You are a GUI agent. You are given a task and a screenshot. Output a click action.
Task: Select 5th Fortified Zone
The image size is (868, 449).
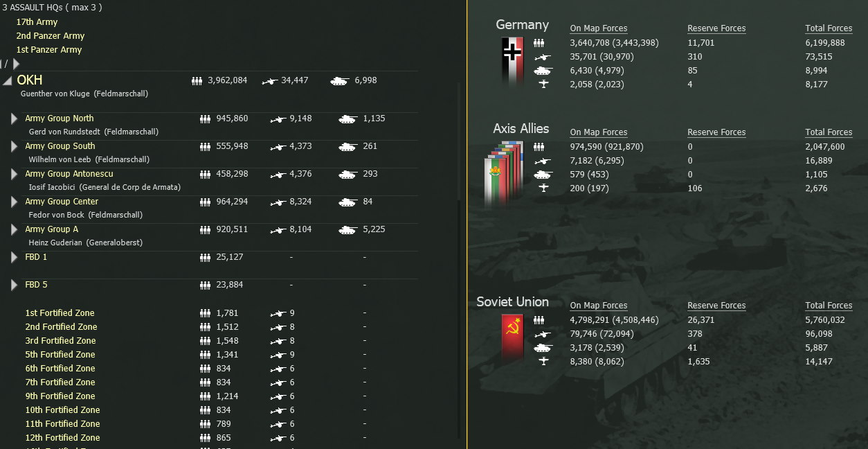60,355
